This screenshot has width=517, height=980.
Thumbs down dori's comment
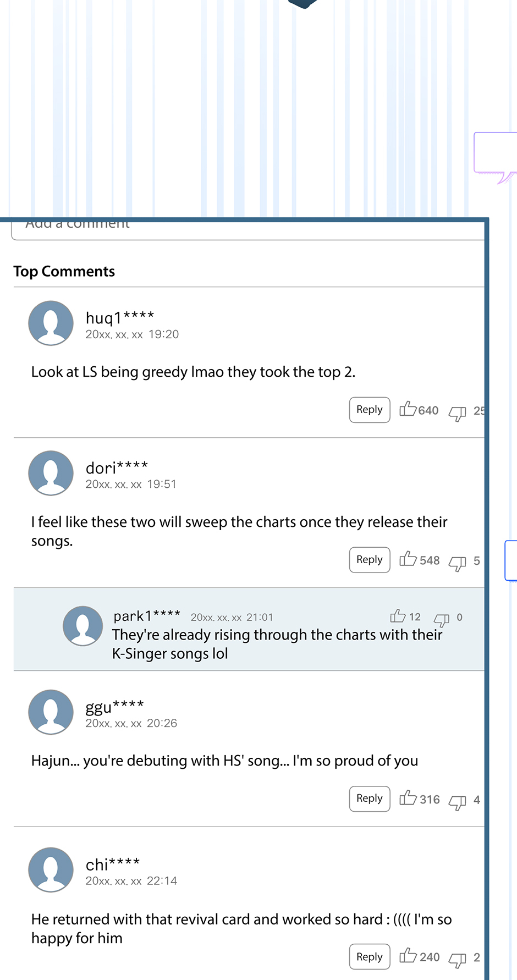click(x=457, y=563)
